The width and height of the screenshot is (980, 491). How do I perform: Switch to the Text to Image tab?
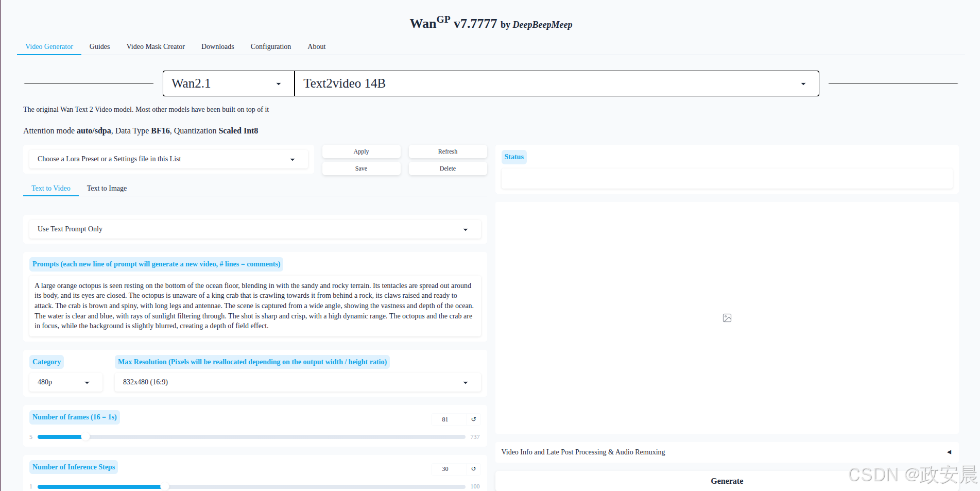tap(107, 189)
